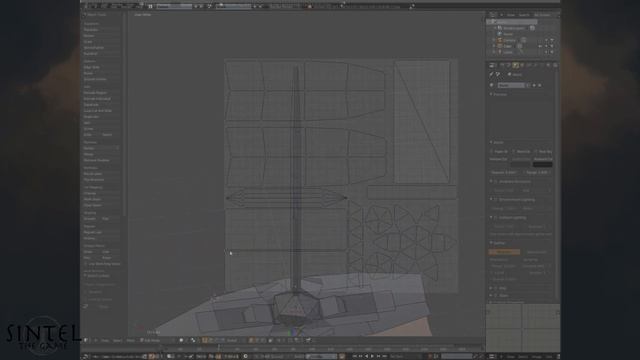Click the Extrude Region button
Image resolution: width=640 pixels, height=360 pixels.
(x=102, y=93)
